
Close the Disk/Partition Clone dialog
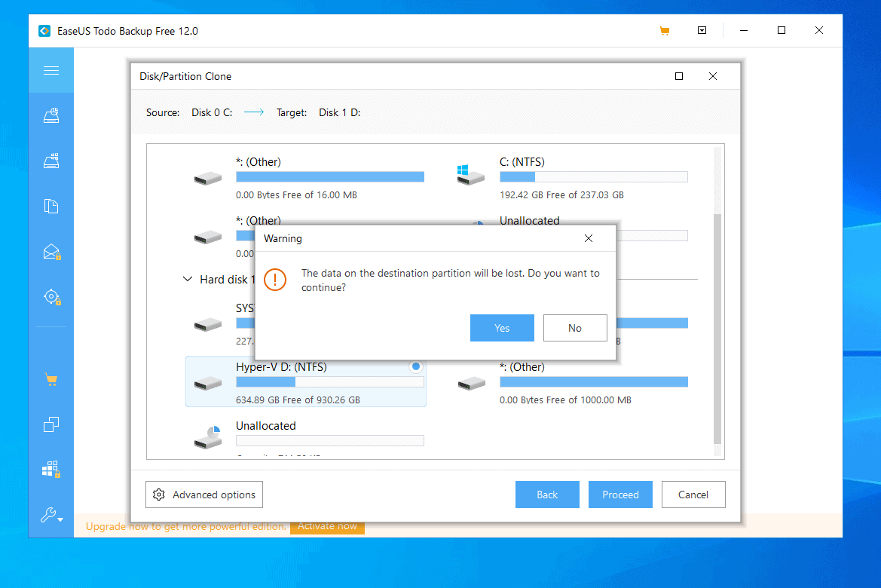pos(712,76)
